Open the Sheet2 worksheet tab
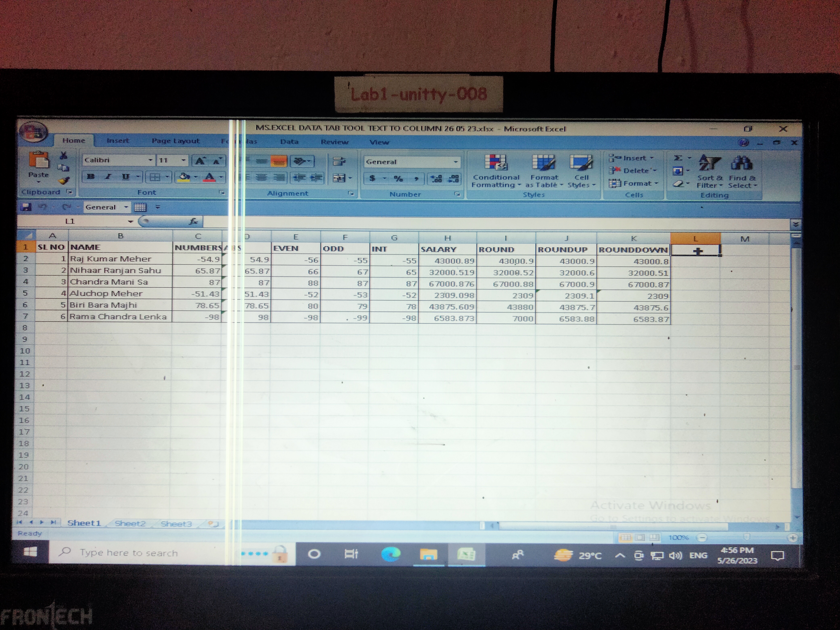 click(130, 523)
